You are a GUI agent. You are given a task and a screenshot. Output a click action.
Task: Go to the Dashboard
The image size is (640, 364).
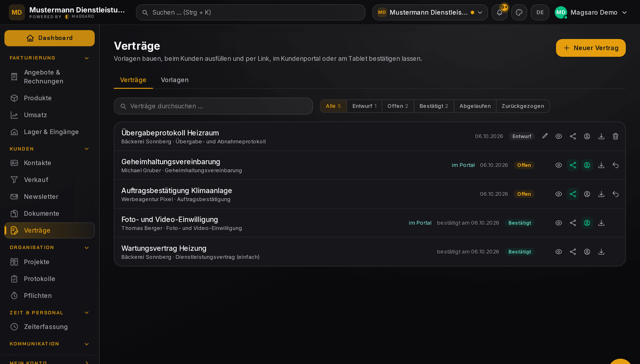(x=50, y=38)
